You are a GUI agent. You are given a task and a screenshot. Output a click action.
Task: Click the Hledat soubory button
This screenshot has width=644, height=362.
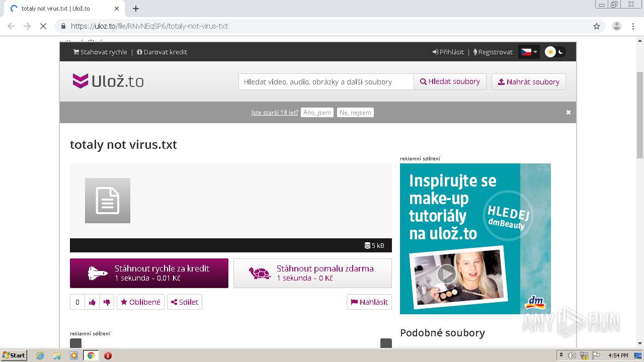(450, 81)
